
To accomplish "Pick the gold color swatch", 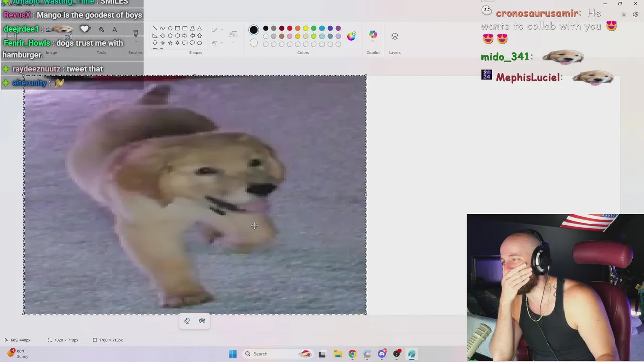I will tap(298, 36).
